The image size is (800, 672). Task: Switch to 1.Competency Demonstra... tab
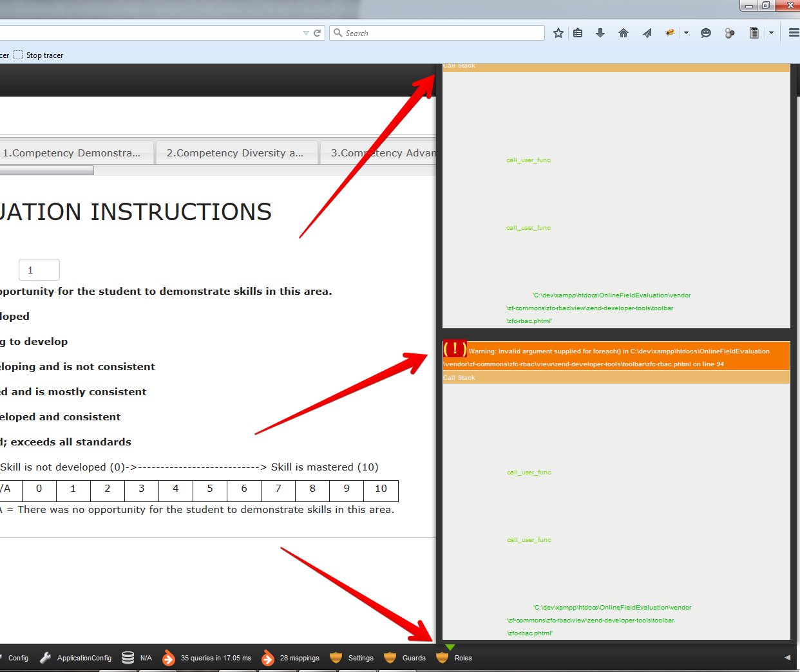coord(77,153)
